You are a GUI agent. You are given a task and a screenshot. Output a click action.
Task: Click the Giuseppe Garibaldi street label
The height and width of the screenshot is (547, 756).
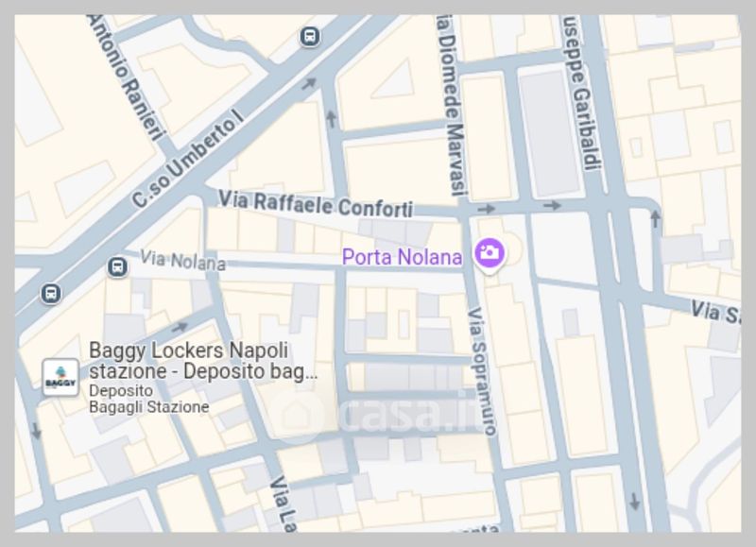pos(582,93)
